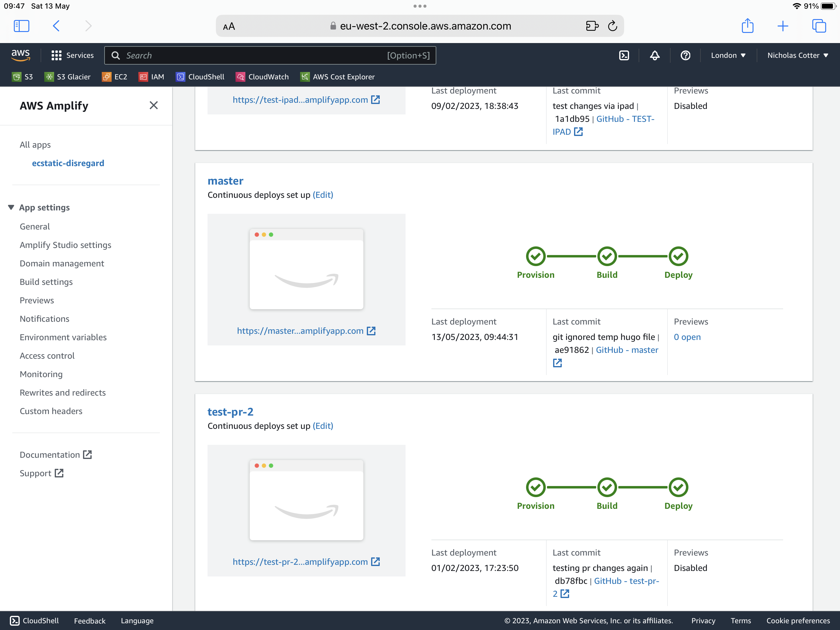The image size is (840, 630).
Task: Open Previews settings in sidebar
Action: pos(37,300)
